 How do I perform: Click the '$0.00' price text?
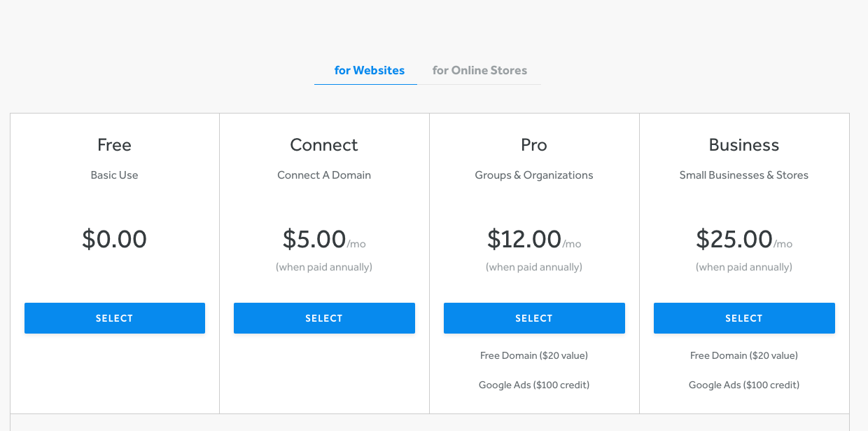coord(114,239)
